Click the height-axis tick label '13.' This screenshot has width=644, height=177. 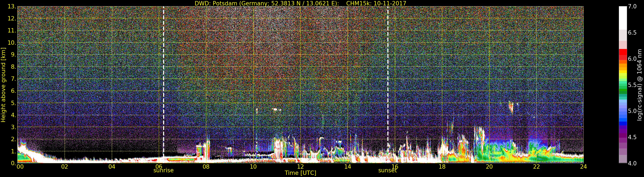[12, 6]
